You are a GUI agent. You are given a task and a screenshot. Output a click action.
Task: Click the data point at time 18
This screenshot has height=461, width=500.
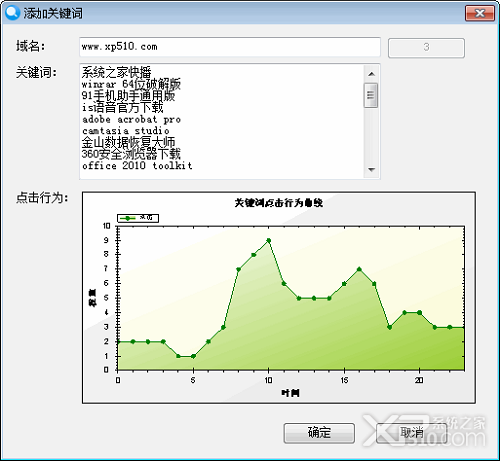[x=389, y=327]
